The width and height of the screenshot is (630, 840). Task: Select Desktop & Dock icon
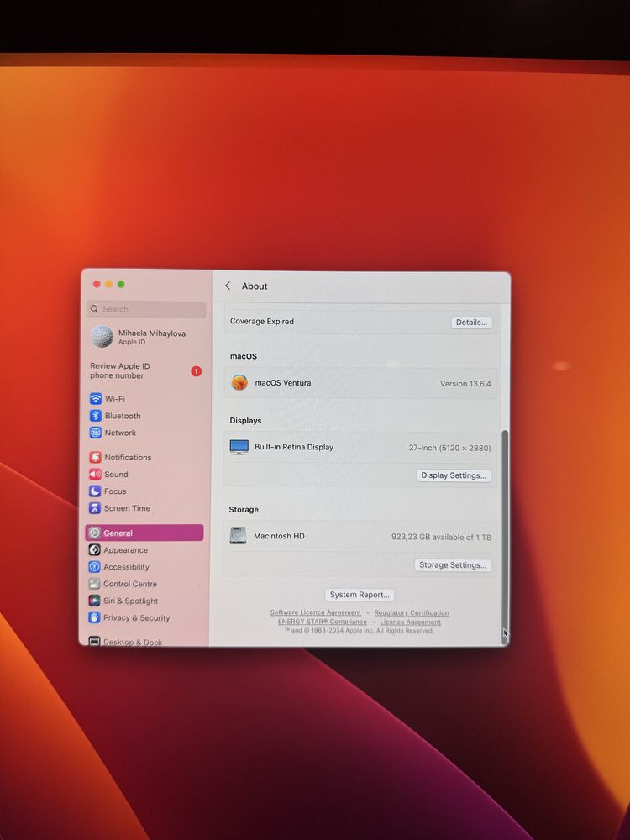pos(94,641)
